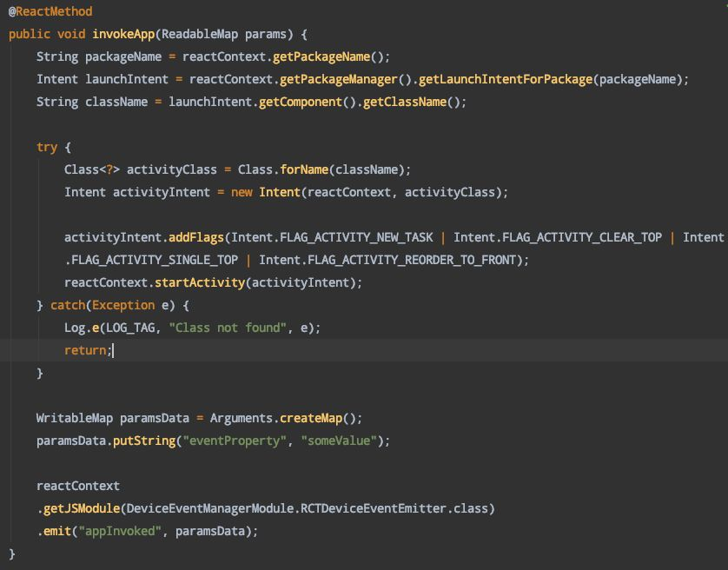Click the startActivity method call
This screenshot has height=570, width=728.
click(200, 282)
